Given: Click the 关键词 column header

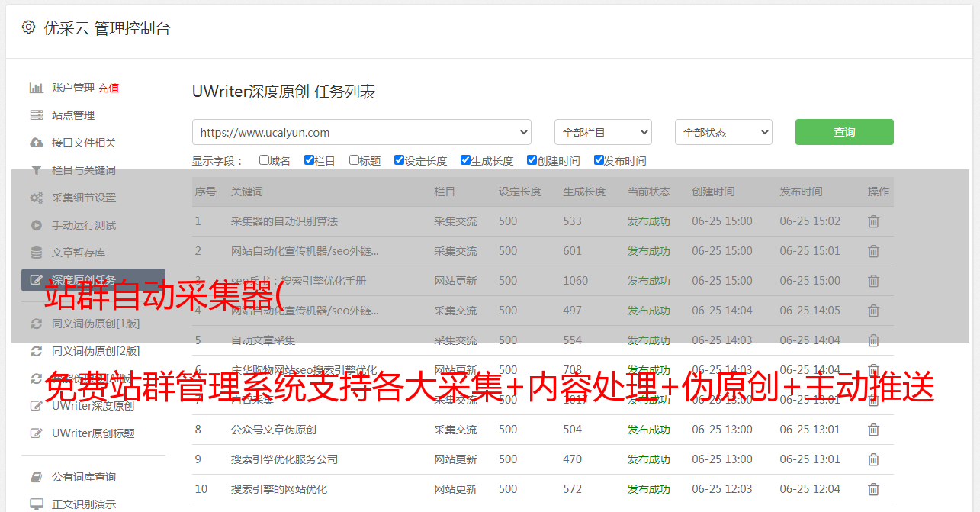Looking at the screenshot, I should coord(247,192).
